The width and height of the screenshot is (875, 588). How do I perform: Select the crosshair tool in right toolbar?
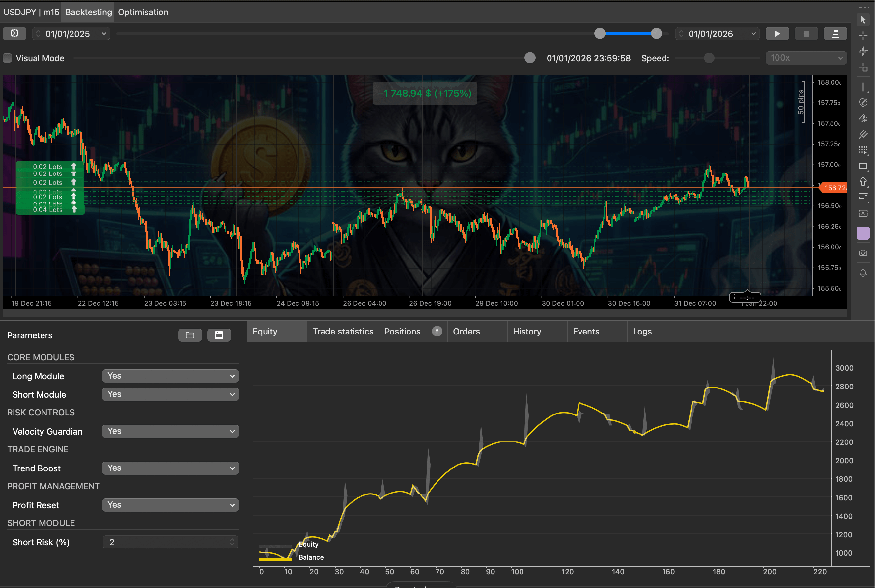[863, 36]
